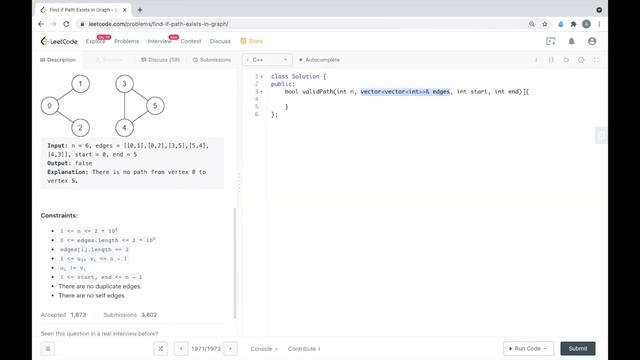Expand the Console dropdown
Viewport: 640px width, 360px height.
click(264, 349)
